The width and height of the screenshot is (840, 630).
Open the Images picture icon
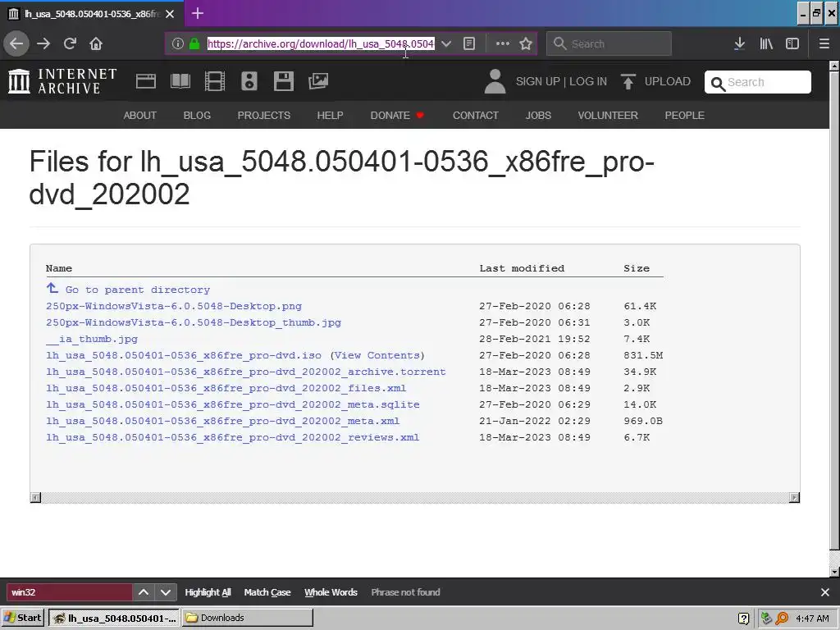click(318, 81)
